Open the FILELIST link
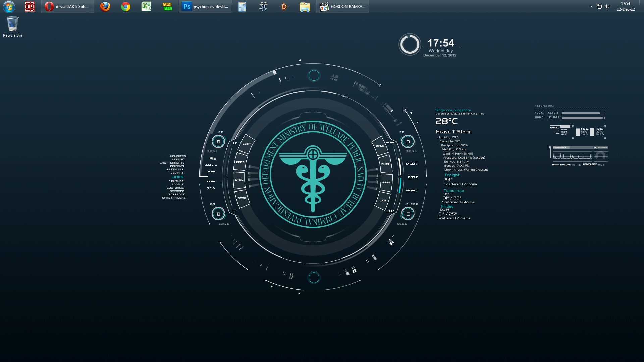Viewport: 644px width, 362px height. coord(178,159)
